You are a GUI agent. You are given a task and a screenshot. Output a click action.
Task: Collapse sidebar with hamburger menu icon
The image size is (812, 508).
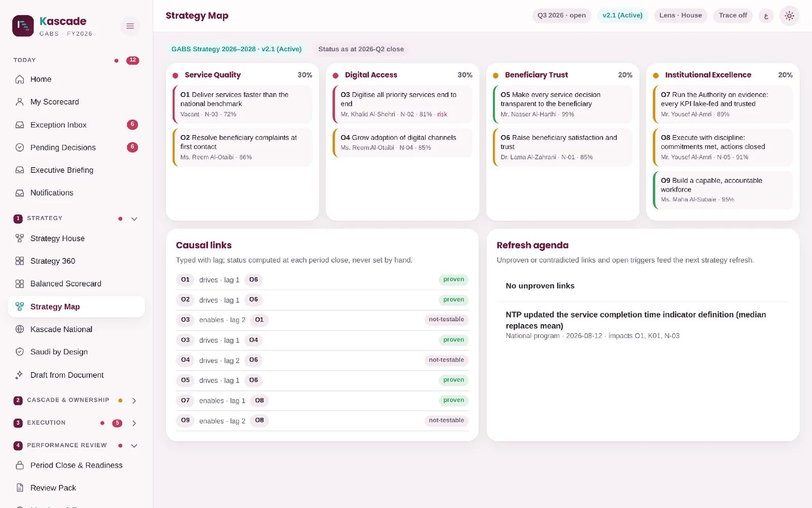[x=130, y=26]
